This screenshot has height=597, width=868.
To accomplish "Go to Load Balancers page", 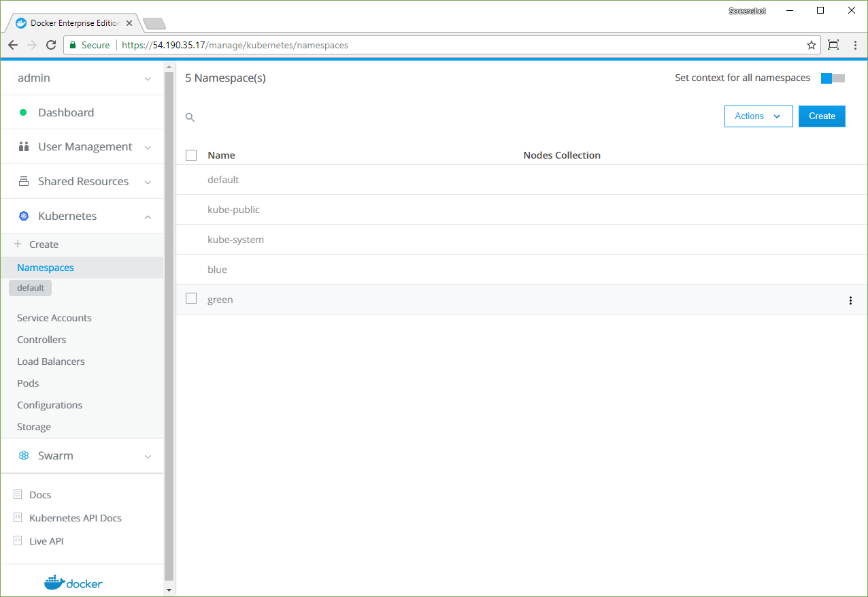I will [x=51, y=361].
